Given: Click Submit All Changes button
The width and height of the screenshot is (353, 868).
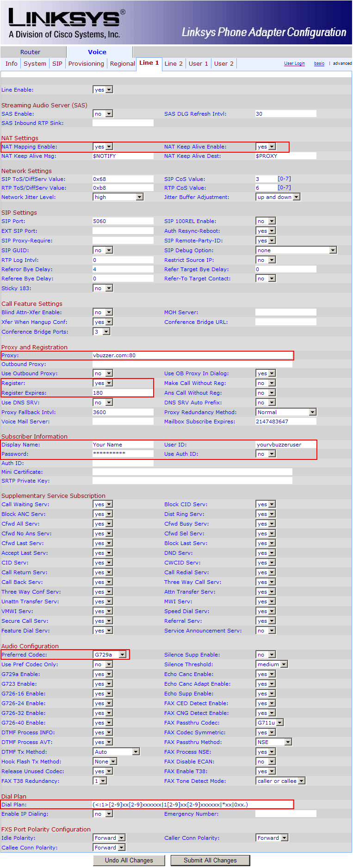Looking at the screenshot, I should (x=210, y=861).
